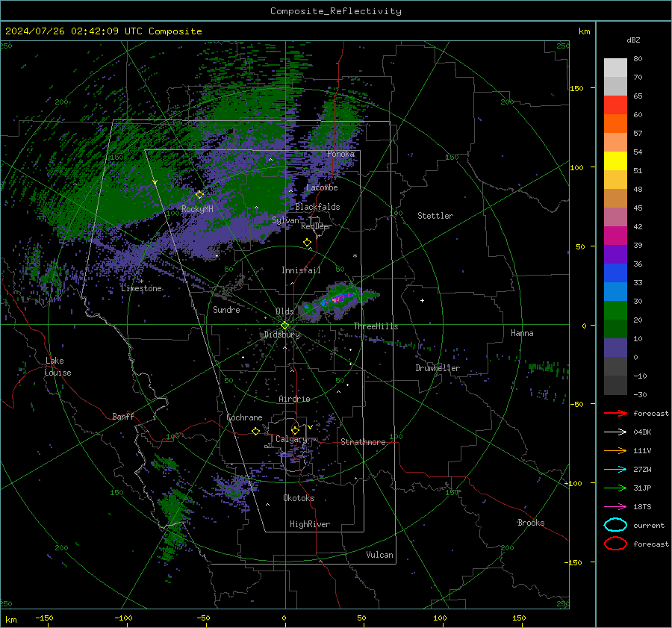This screenshot has width=672, height=628.
Task: Click the Stettler city label
Action: pos(435,216)
